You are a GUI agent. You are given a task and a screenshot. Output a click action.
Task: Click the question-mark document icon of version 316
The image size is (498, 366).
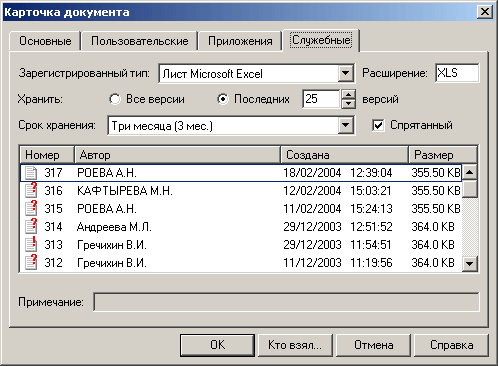coord(31,190)
